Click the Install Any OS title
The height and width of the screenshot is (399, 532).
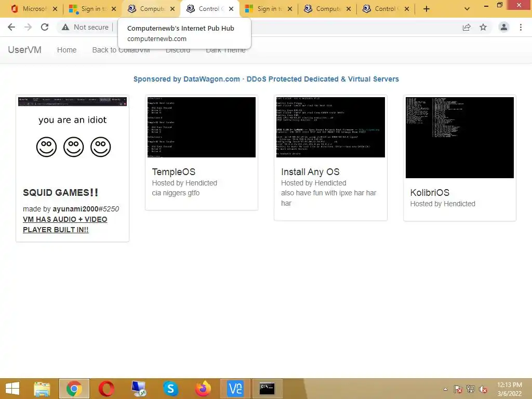pyautogui.click(x=310, y=171)
